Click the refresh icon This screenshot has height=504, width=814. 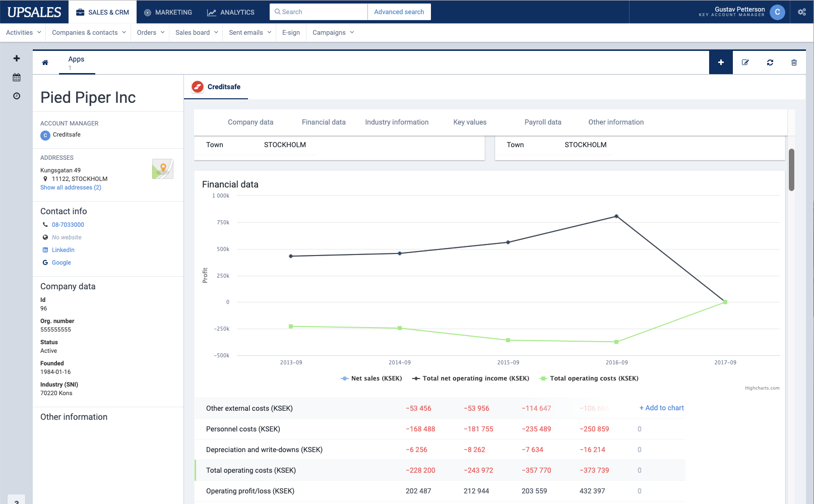click(770, 62)
